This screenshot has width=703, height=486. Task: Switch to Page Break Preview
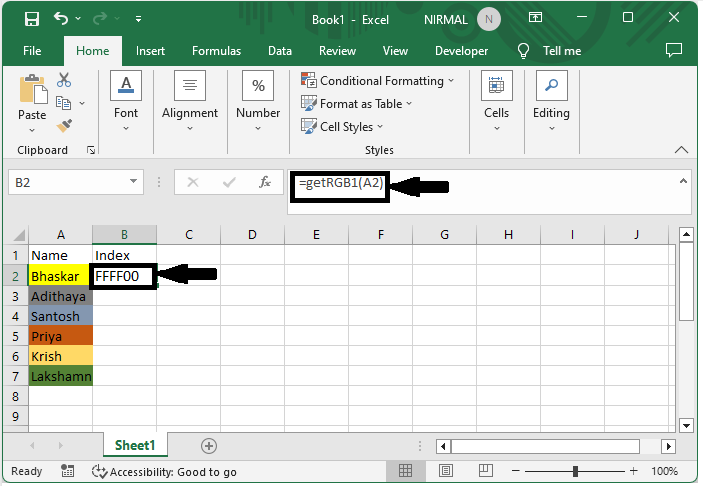(x=486, y=471)
